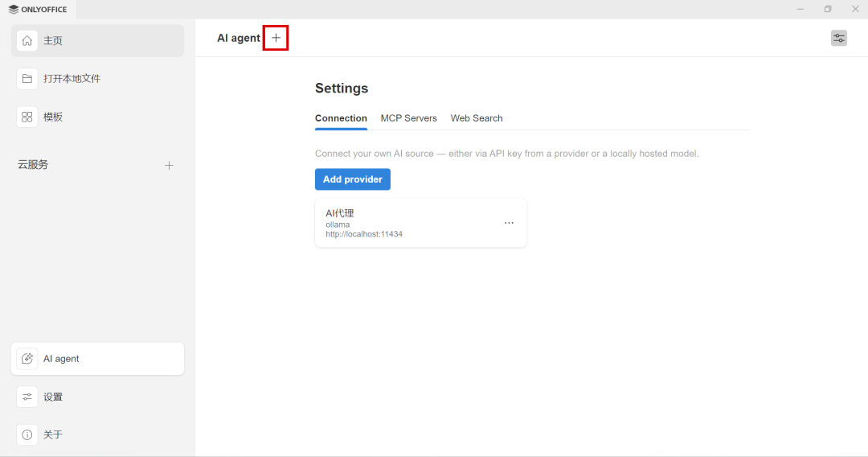Add a cloud service with 云服务 plus

(x=169, y=165)
